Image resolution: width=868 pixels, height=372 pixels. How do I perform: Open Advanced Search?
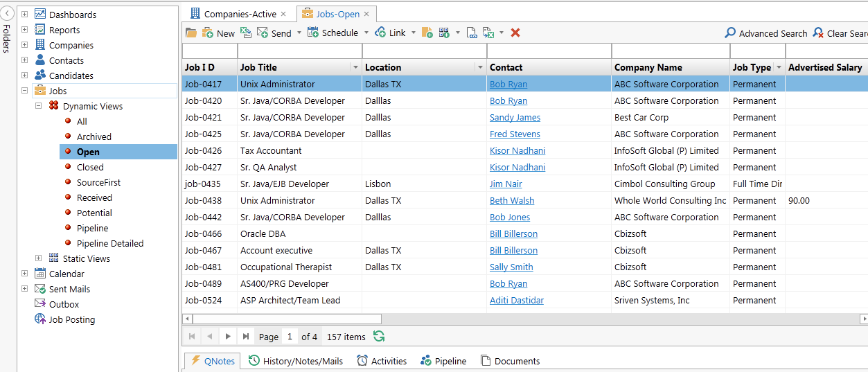(x=766, y=33)
